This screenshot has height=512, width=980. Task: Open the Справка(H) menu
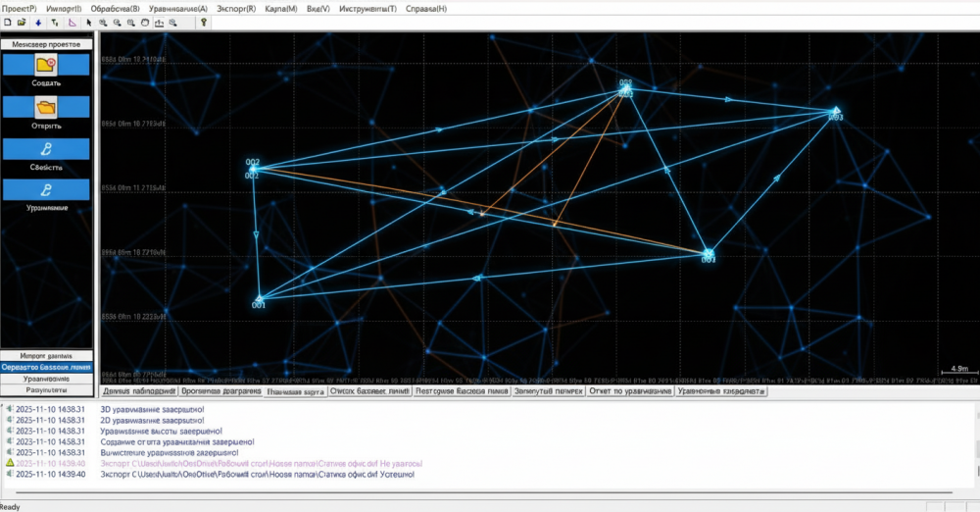click(x=426, y=9)
